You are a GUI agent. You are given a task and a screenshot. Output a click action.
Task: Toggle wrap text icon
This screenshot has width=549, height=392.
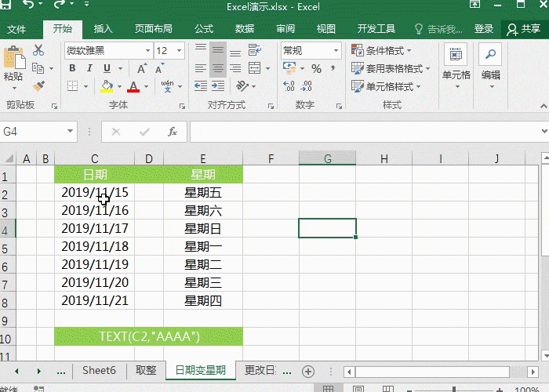tap(255, 50)
